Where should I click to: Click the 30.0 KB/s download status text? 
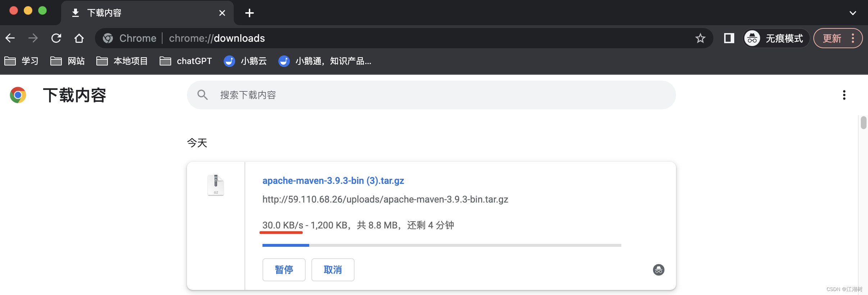pyautogui.click(x=358, y=225)
